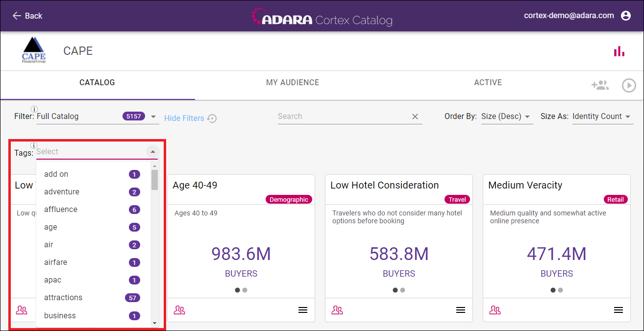Screen dimensions: 644x331
Task: Select the 'air' tag
Action: 93,245
